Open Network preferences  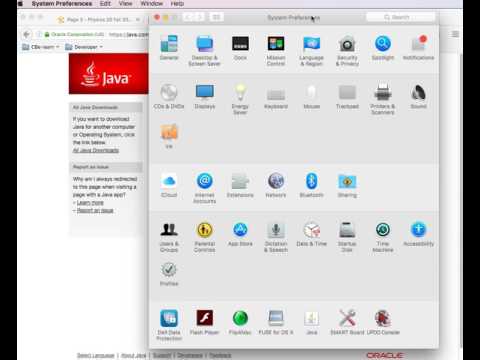(276, 185)
